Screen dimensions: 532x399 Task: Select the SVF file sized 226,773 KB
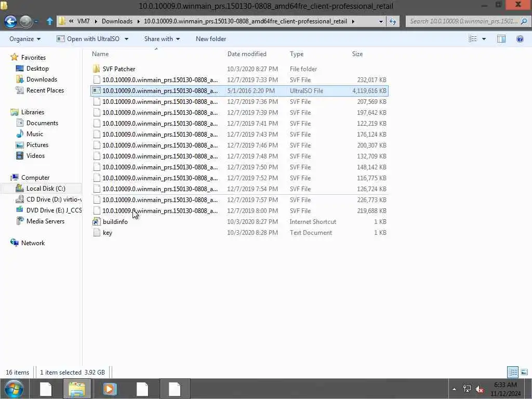click(239, 200)
